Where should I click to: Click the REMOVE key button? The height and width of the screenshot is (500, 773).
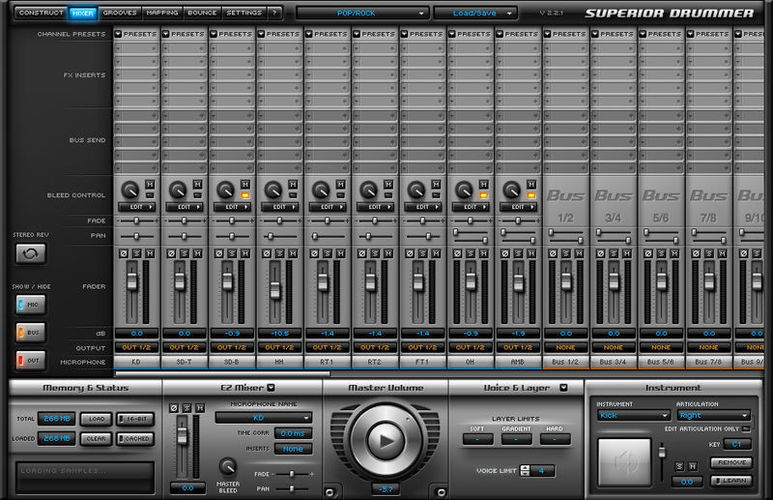click(x=731, y=463)
